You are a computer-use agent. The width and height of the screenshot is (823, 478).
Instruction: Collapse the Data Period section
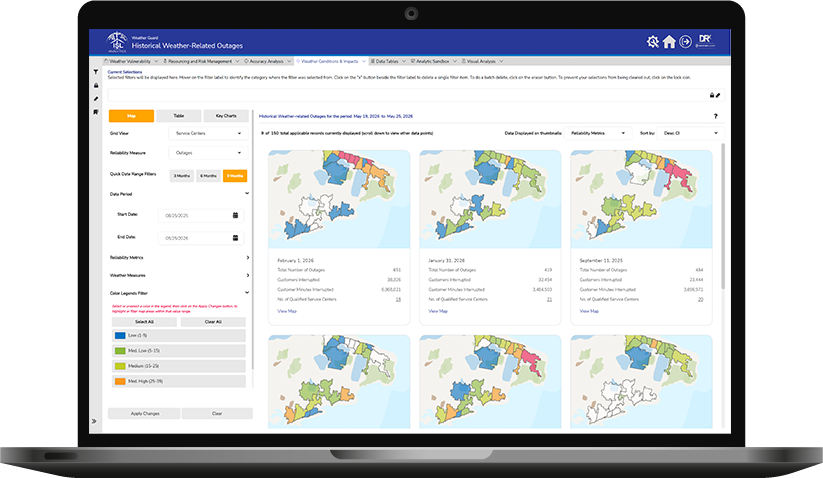tap(247, 194)
